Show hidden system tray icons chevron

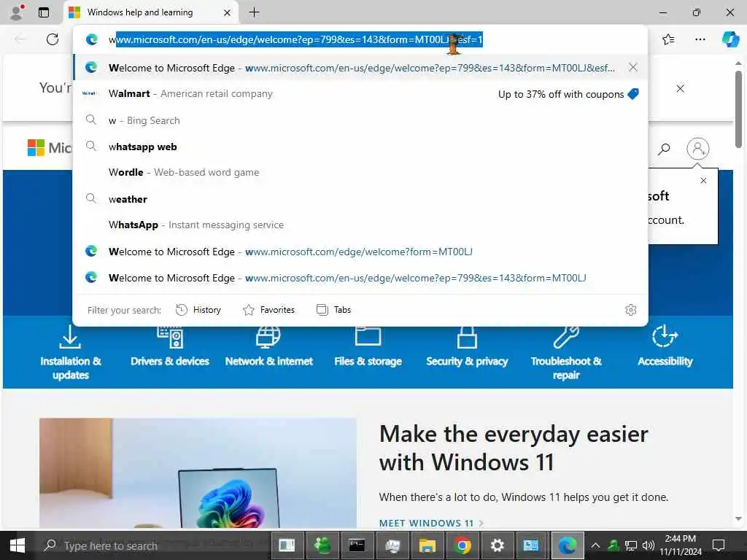(x=595, y=545)
